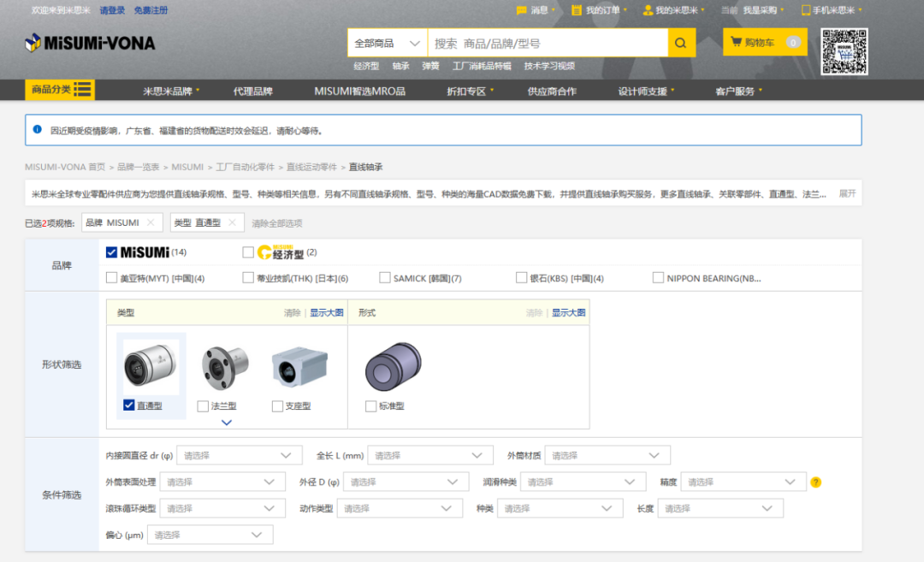
Task: Remove the 品牌 MISUMI filter tag
Action: tap(151, 222)
